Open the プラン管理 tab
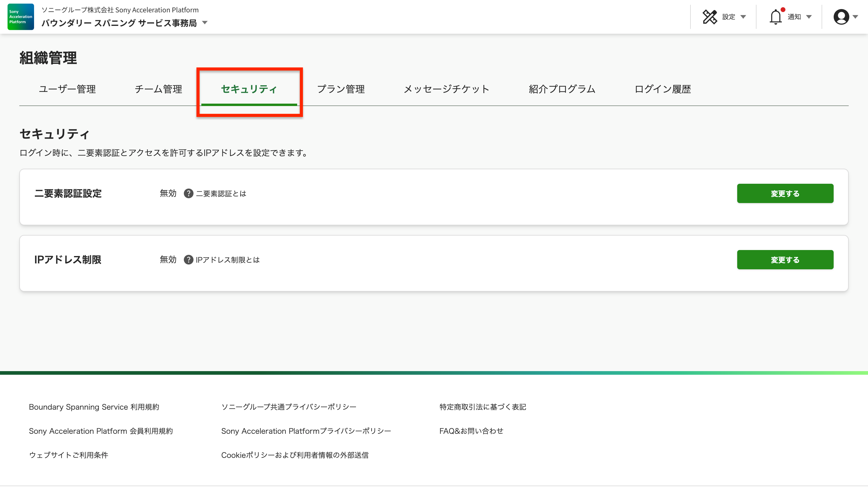The image size is (868, 488). pyautogui.click(x=341, y=89)
